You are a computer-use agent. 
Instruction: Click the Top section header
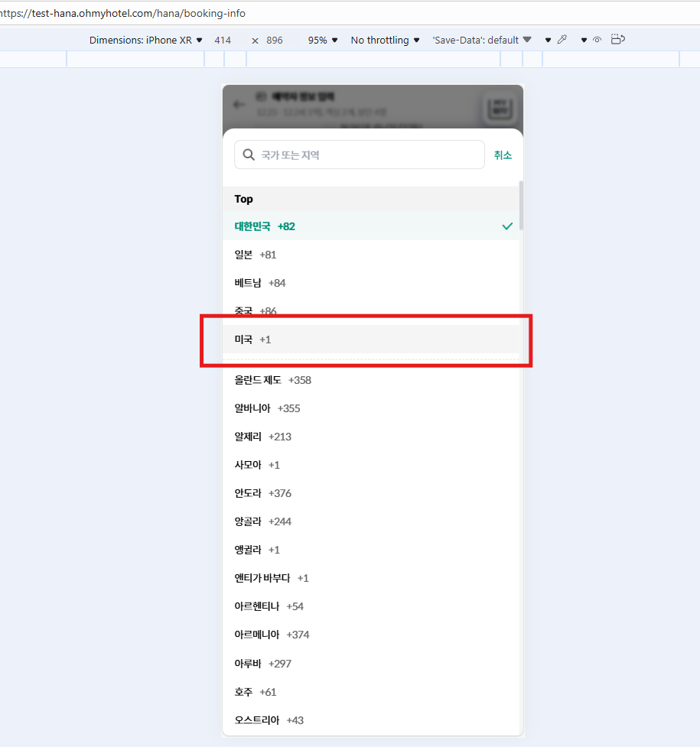[x=371, y=199]
